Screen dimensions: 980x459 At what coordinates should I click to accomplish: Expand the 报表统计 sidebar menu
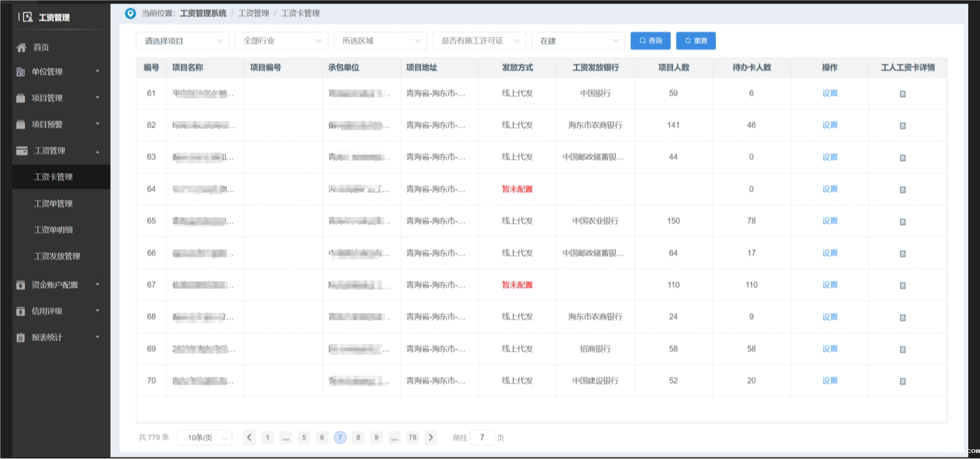click(61, 337)
